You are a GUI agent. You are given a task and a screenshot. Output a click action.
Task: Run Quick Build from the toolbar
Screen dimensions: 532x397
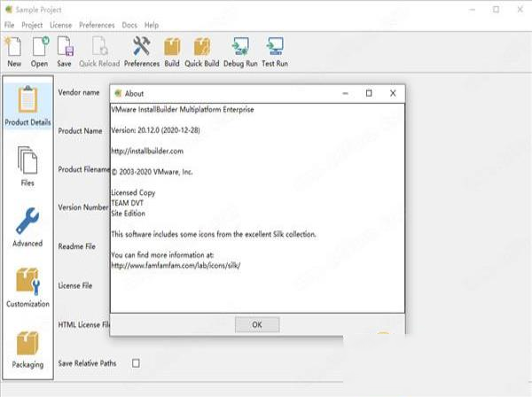point(203,50)
